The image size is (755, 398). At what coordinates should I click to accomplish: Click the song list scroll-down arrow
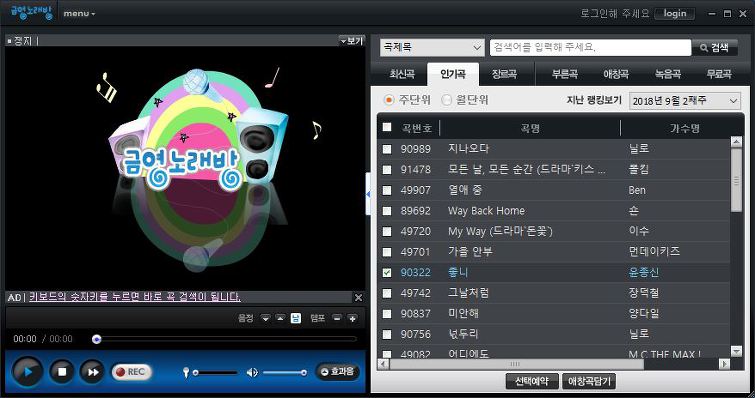click(736, 351)
